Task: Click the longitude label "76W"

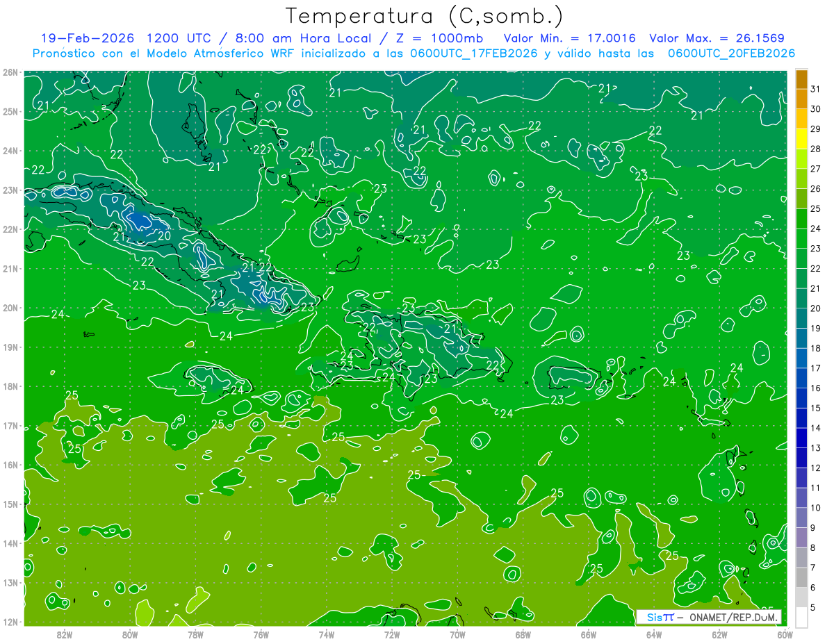Action: click(261, 634)
